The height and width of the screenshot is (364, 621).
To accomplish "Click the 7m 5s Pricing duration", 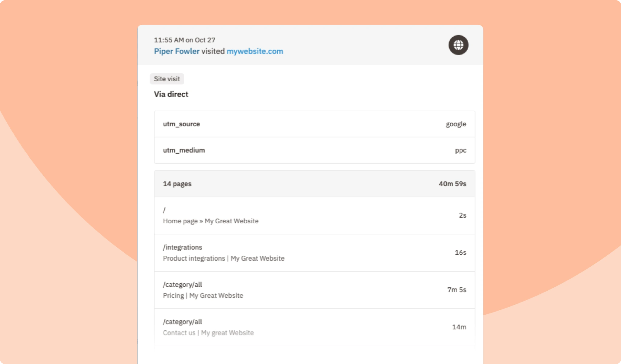I will (x=456, y=290).
